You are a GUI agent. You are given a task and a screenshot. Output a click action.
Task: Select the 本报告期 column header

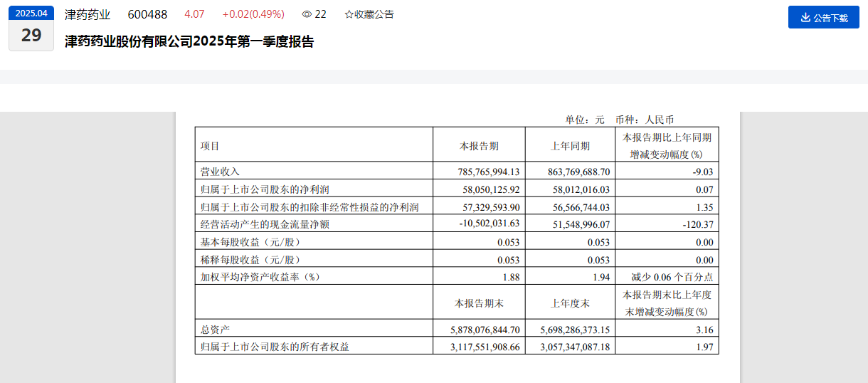tap(479, 146)
